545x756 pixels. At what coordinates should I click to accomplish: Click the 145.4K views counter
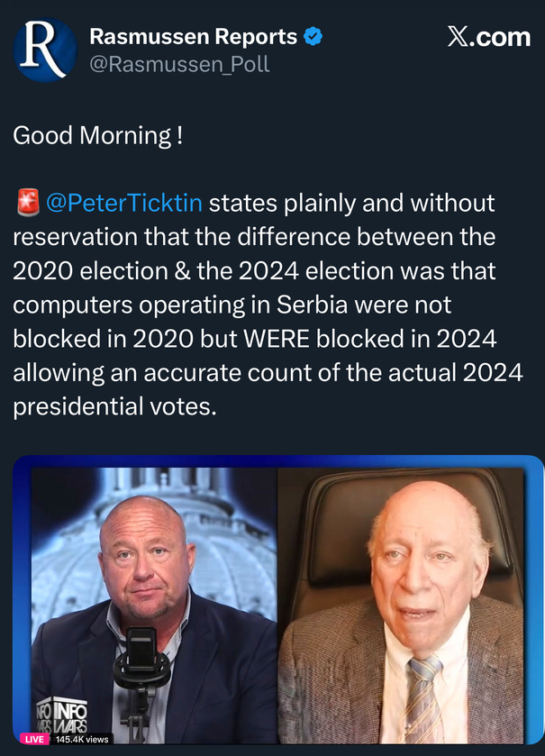pyautogui.click(x=82, y=740)
